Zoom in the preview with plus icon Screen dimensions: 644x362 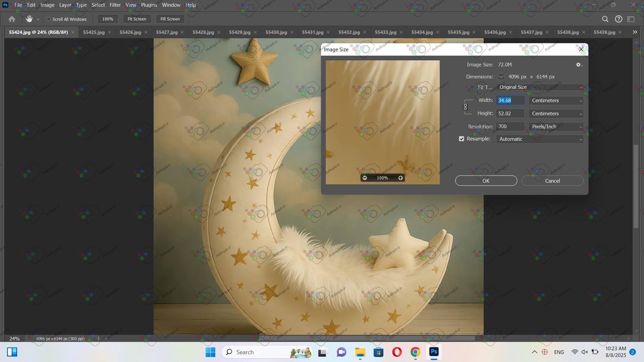pos(400,178)
